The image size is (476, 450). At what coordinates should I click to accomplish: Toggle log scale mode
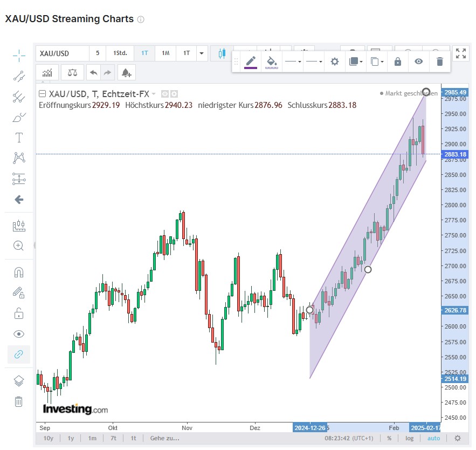tap(409, 438)
